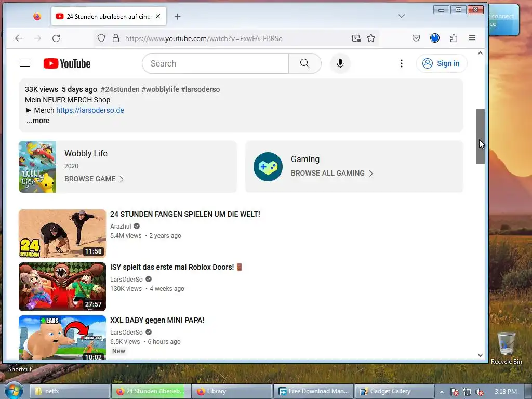Open YouTube settings three-dot menu
Image resolution: width=532 pixels, height=399 pixels.
pos(402,63)
